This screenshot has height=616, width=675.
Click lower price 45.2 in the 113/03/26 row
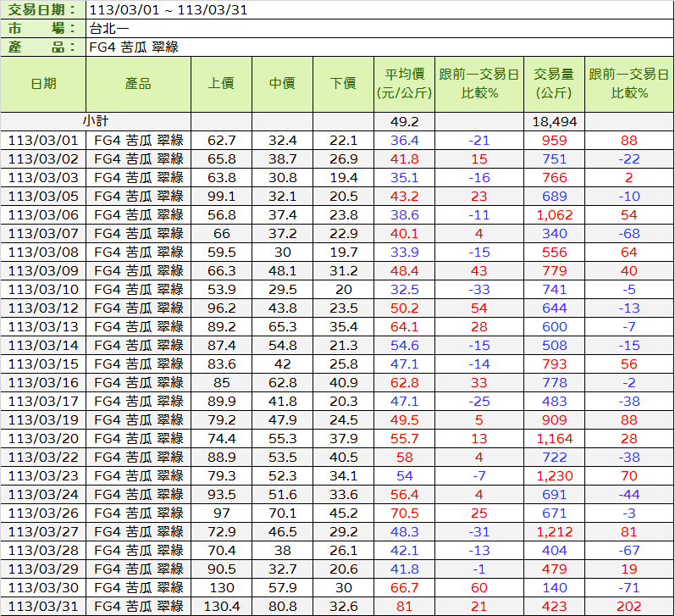[343, 513]
